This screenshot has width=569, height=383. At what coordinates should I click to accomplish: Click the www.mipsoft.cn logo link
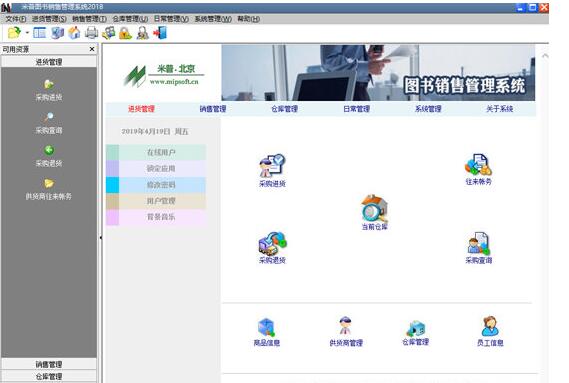click(174, 82)
